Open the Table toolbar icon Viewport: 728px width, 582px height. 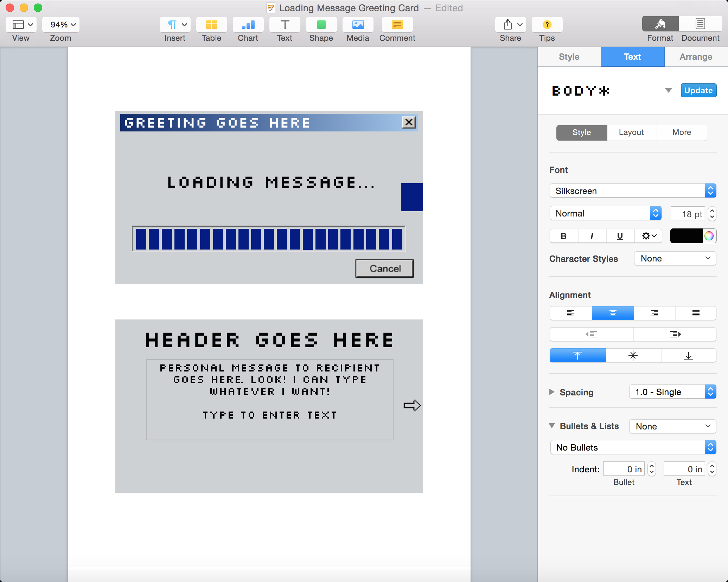[x=211, y=25]
